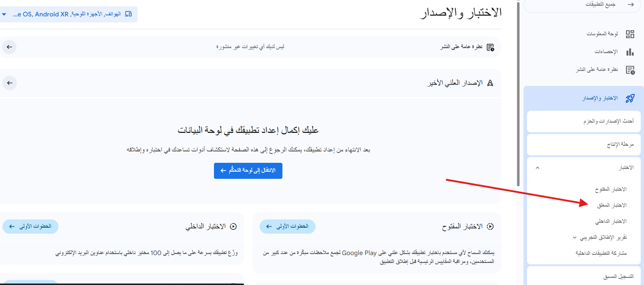Click the devices icon in form factor selector
Image resolution: width=644 pixels, height=285 pixels.
128,14
